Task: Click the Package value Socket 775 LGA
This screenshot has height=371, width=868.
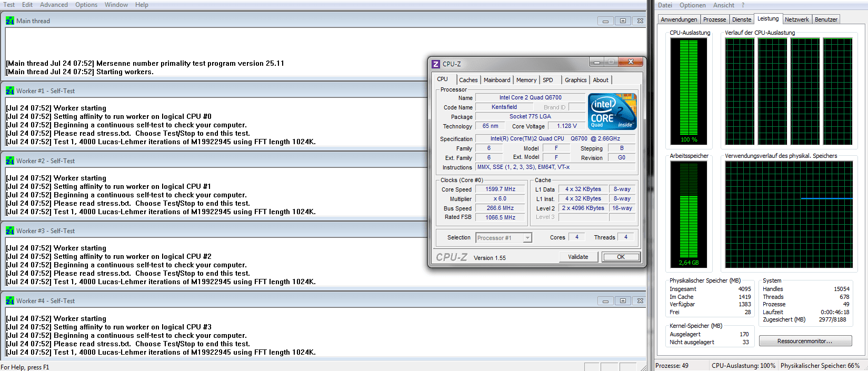Action: click(530, 116)
